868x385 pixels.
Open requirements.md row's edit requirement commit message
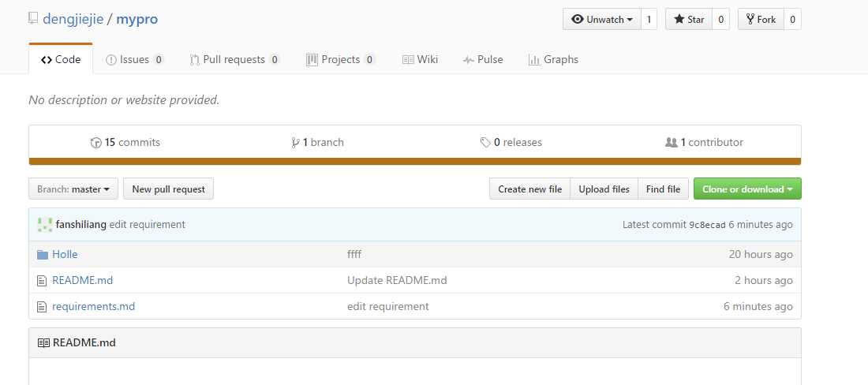(x=388, y=306)
